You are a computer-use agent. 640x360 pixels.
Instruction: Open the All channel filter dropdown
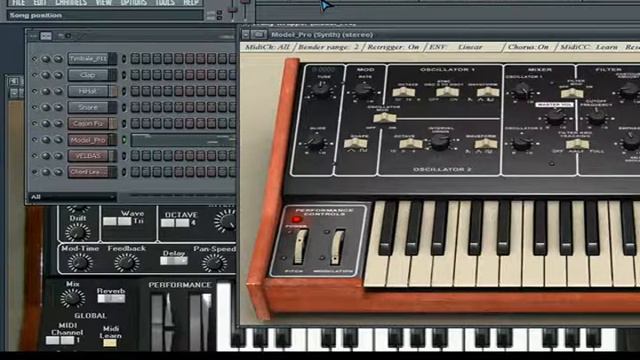tap(72, 197)
